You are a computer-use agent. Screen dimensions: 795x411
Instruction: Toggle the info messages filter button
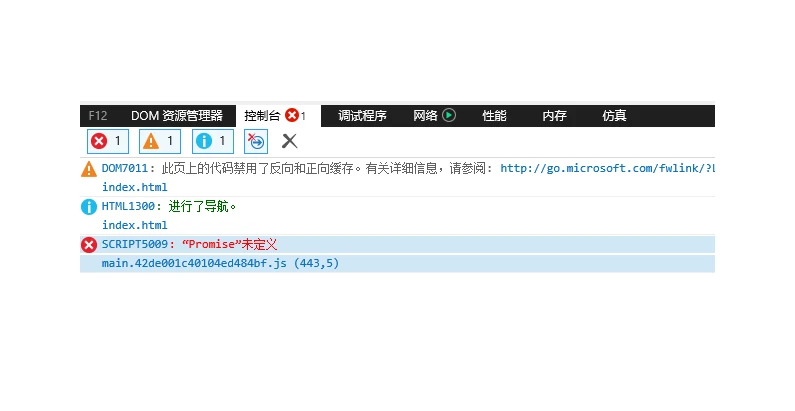click(x=213, y=141)
